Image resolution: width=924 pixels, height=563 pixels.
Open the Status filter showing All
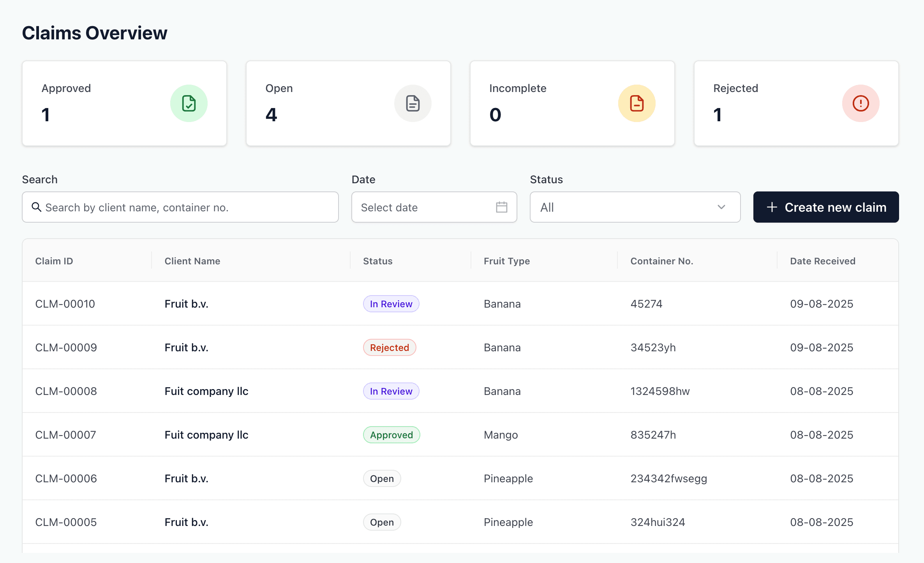(623, 207)
